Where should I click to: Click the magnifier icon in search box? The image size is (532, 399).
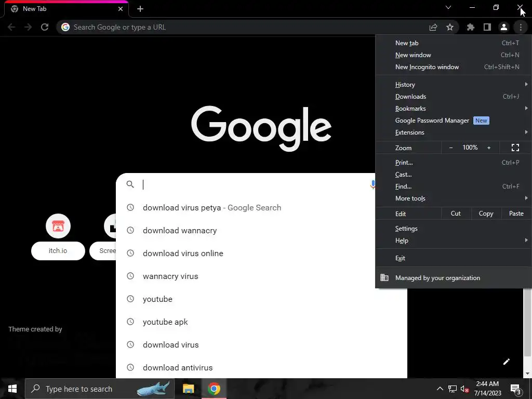[130, 184]
